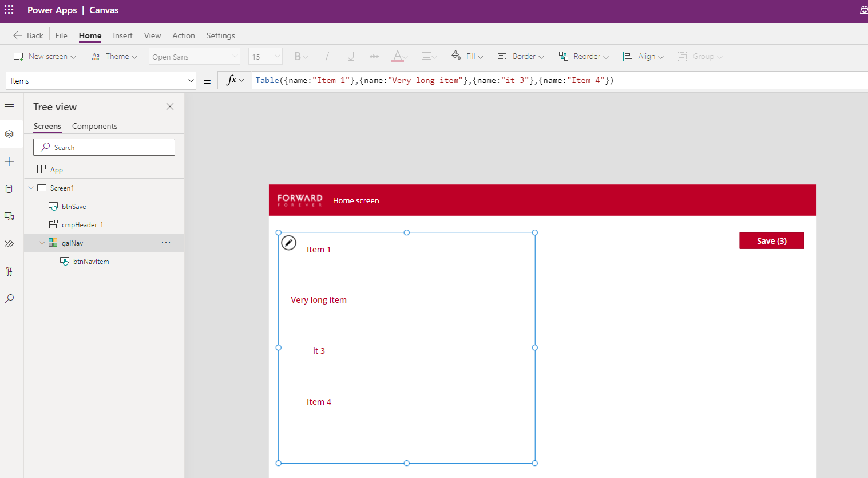868x478 pixels.
Task: Open the Tree view layers icon
Action: [x=9, y=134]
